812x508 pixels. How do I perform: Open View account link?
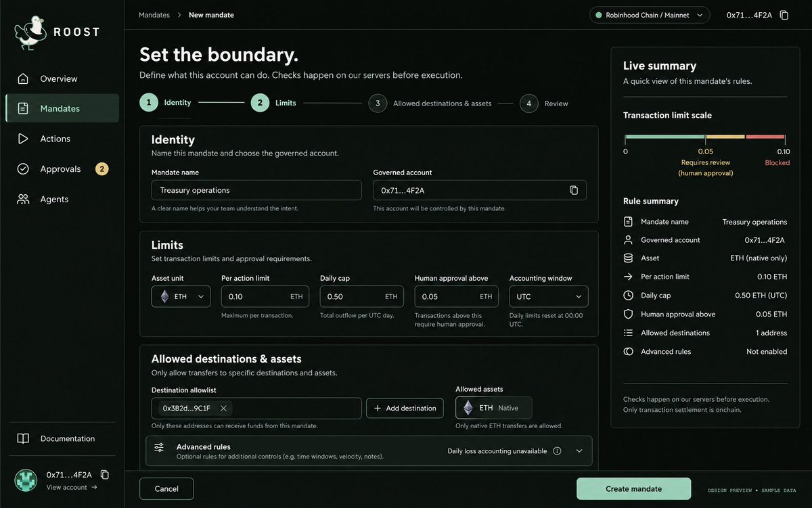coord(71,487)
